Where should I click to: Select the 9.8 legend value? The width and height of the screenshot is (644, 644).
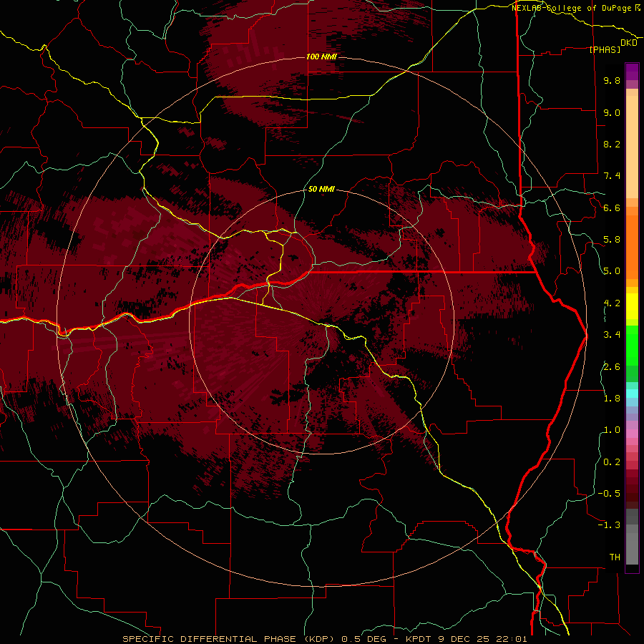pyautogui.click(x=612, y=80)
